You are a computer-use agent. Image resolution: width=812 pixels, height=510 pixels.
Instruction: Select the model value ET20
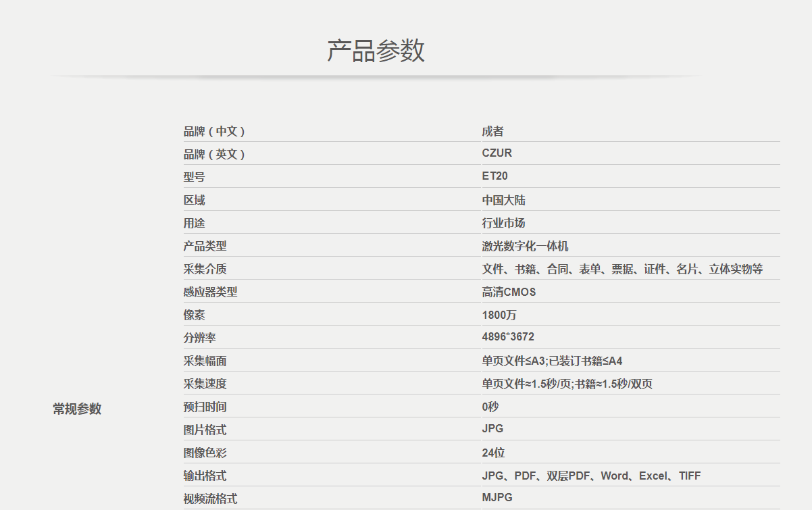495,176
